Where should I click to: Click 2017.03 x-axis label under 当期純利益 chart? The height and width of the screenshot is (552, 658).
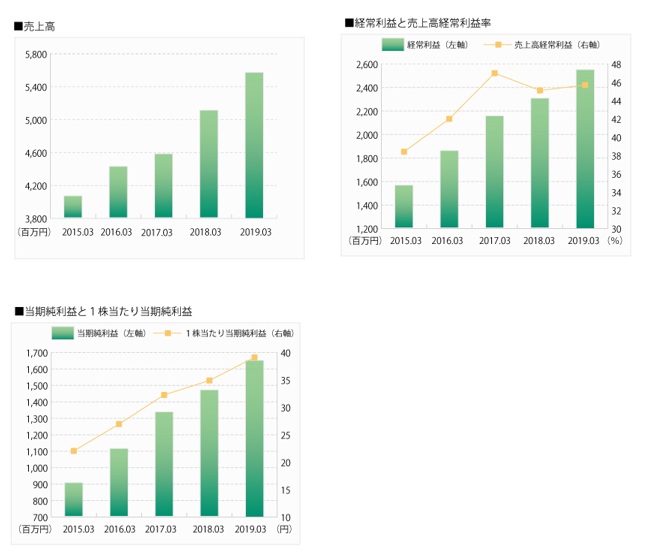click(x=161, y=529)
